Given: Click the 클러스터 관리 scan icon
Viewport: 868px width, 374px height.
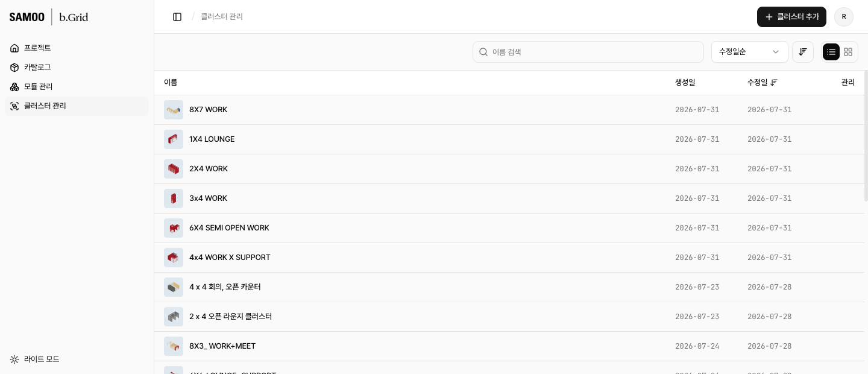Looking at the screenshot, I should (x=14, y=106).
